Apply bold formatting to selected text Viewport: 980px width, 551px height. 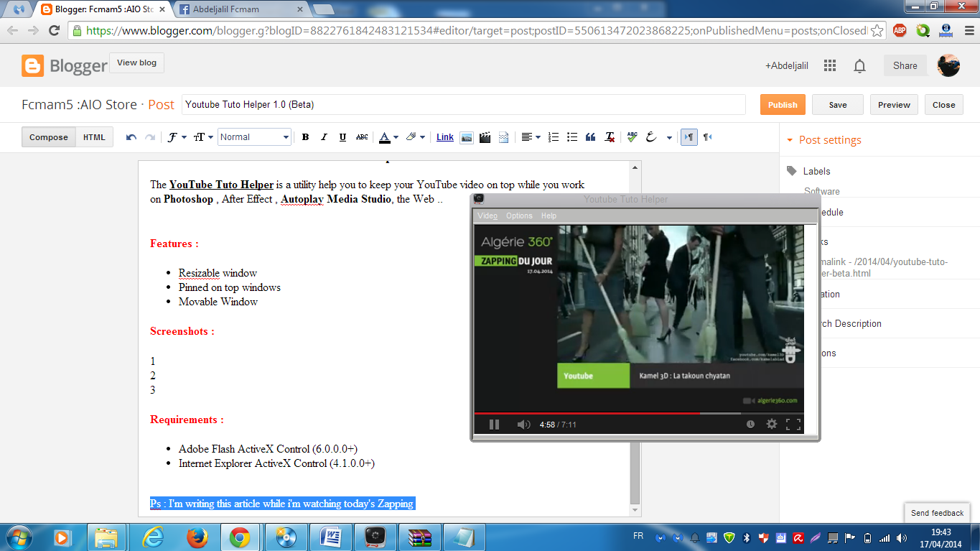[x=305, y=137]
